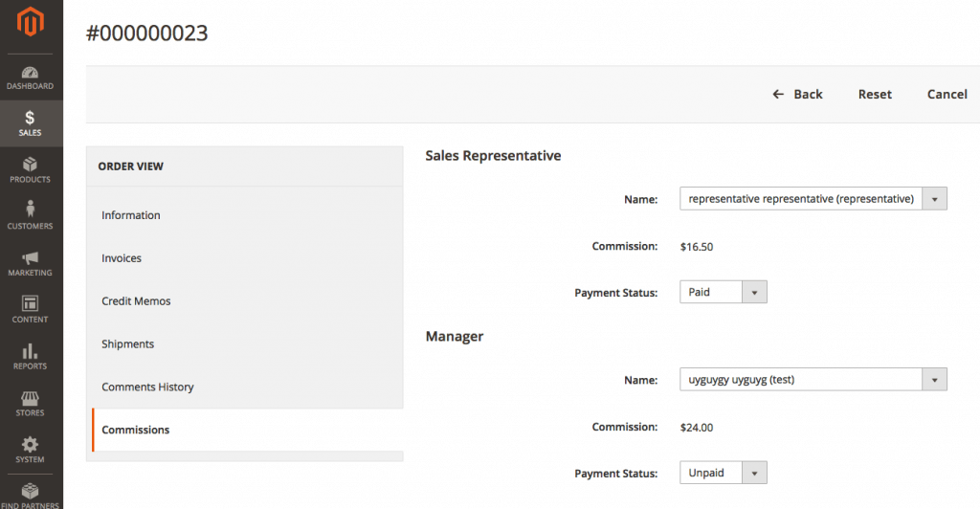Viewport: 980px width, 509px height.
Task: Expand the Manager Name dropdown
Action: point(813,380)
